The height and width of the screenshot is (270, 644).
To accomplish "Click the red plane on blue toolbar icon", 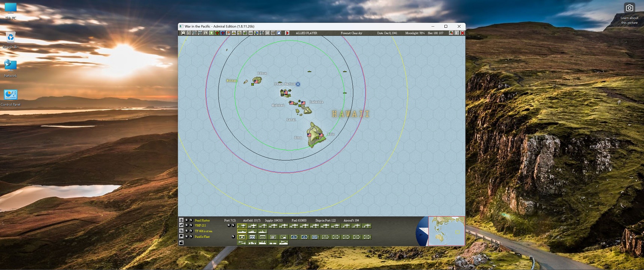I will click(x=222, y=33).
